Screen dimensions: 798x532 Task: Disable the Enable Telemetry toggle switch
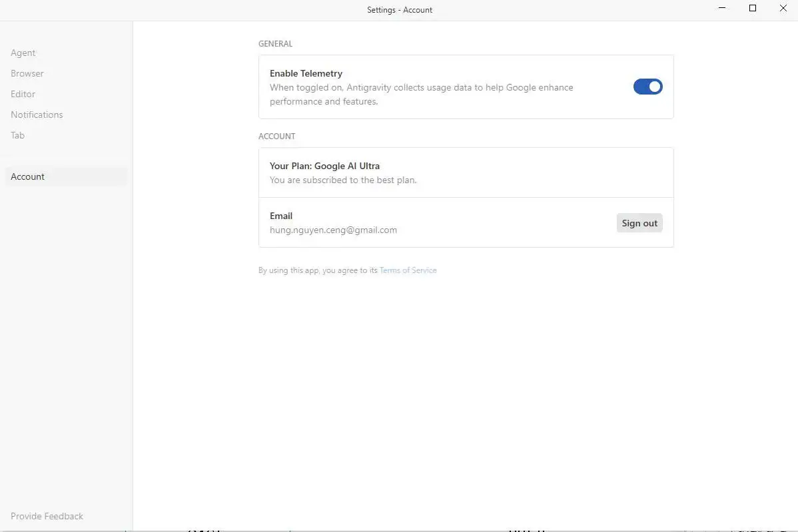pos(647,87)
